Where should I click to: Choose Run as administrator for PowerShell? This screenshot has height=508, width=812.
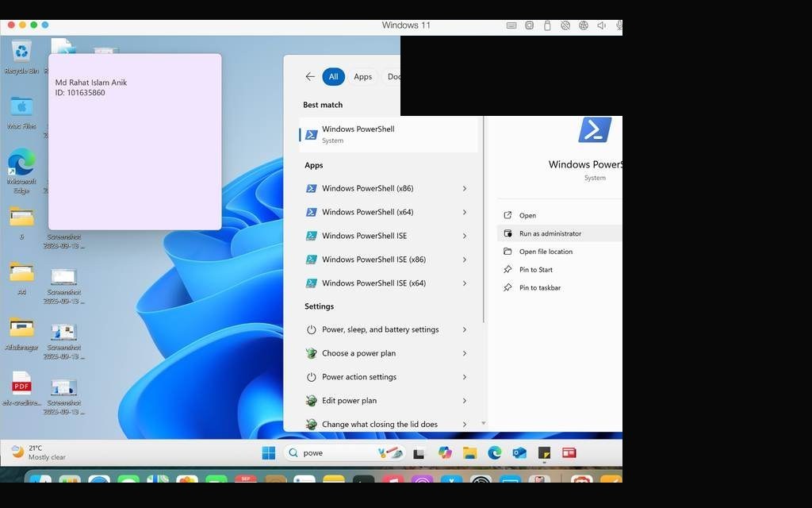[559, 234]
